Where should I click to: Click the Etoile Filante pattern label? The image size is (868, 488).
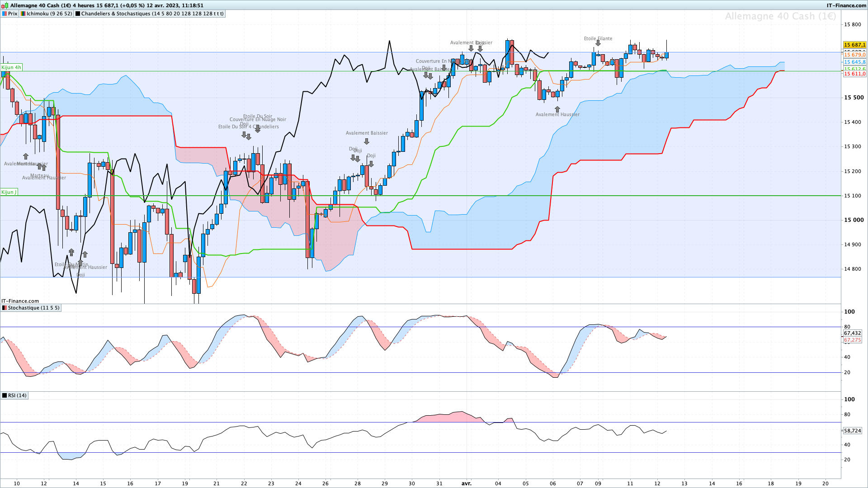click(598, 38)
